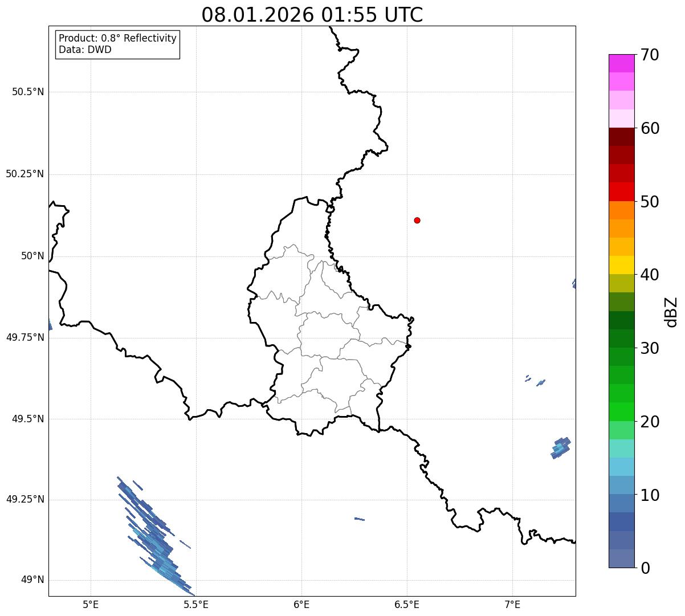Click the plot title '08.01.2026 01:55 UTC'
This screenshot has height=616, width=685.
click(x=312, y=15)
